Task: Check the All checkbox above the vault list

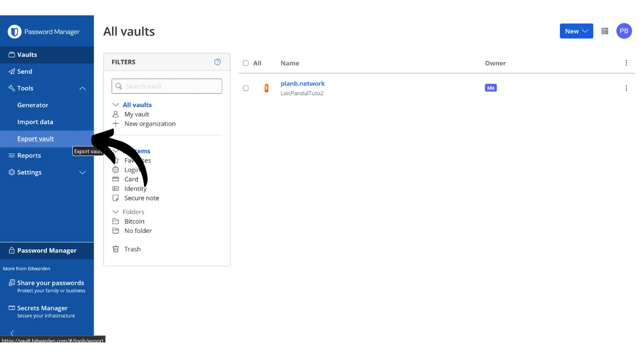Action: click(246, 62)
